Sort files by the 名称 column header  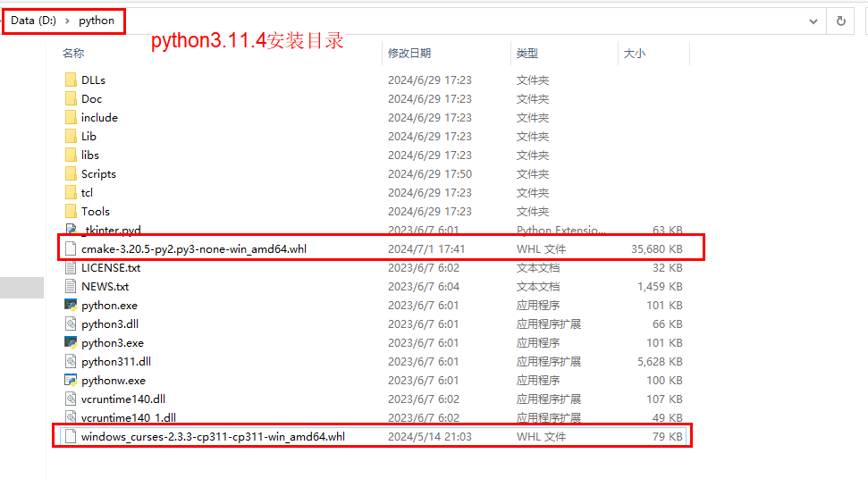(73, 54)
